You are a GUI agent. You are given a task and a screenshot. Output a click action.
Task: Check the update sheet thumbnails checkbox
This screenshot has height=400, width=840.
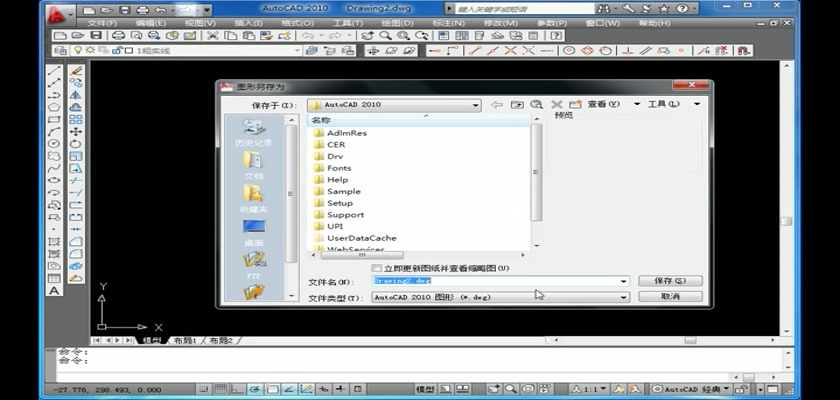click(377, 268)
